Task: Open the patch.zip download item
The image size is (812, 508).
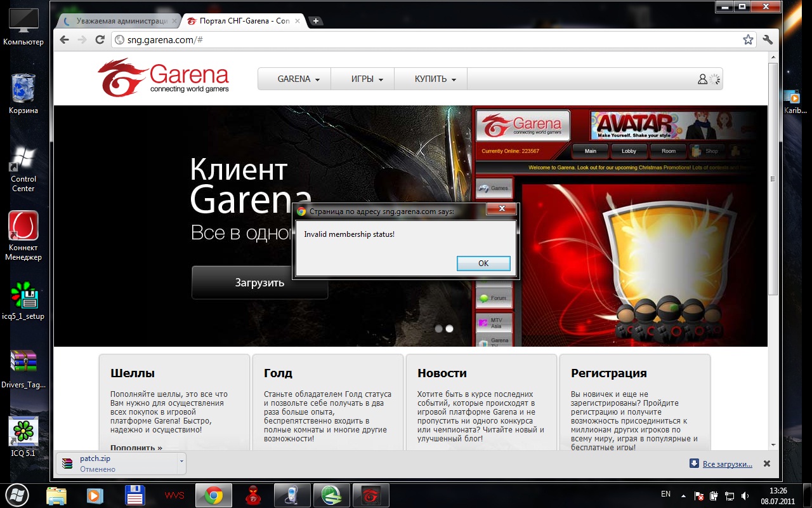Action: click(x=116, y=464)
